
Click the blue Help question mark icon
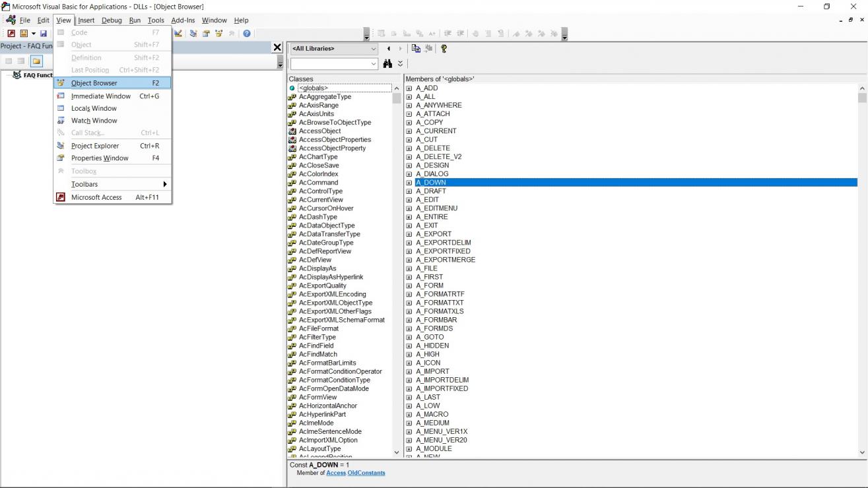246,33
